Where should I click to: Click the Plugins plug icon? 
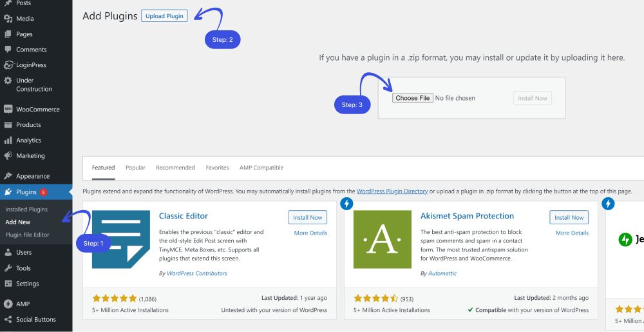coord(8,192)
